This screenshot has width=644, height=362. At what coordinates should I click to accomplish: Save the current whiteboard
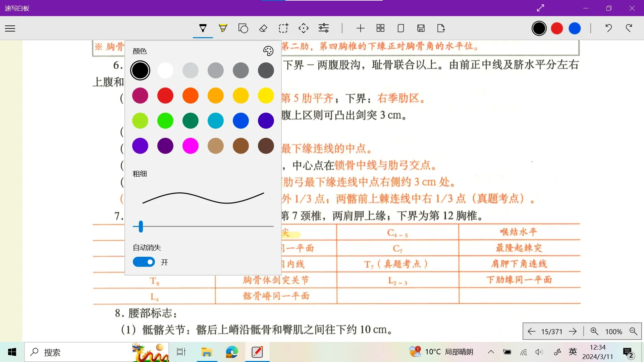(x=421, y=28)
